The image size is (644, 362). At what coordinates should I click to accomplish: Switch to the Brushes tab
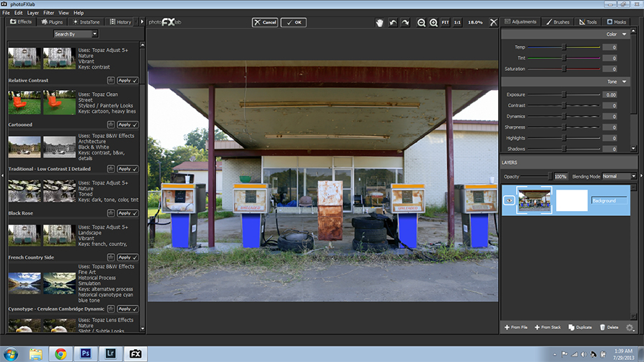pos(558,21)
